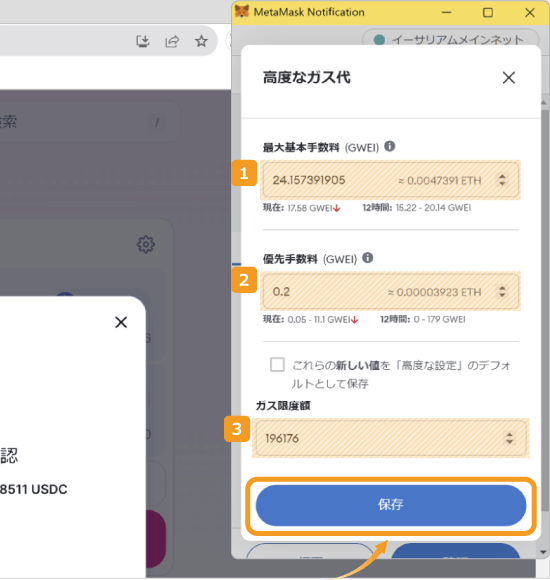Bookmark the page with the star icon
550x580 pixels.
pyautogui.click(x=201, y=41)
